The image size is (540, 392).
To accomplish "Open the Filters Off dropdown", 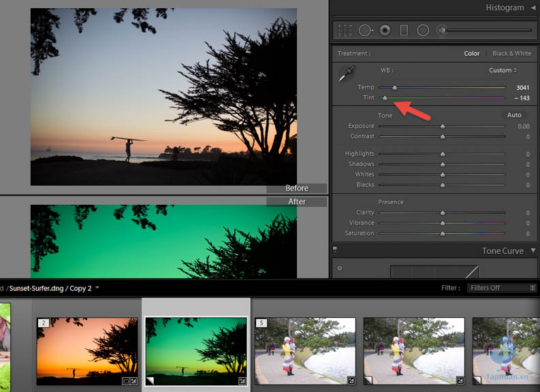I will coord(502,288).
